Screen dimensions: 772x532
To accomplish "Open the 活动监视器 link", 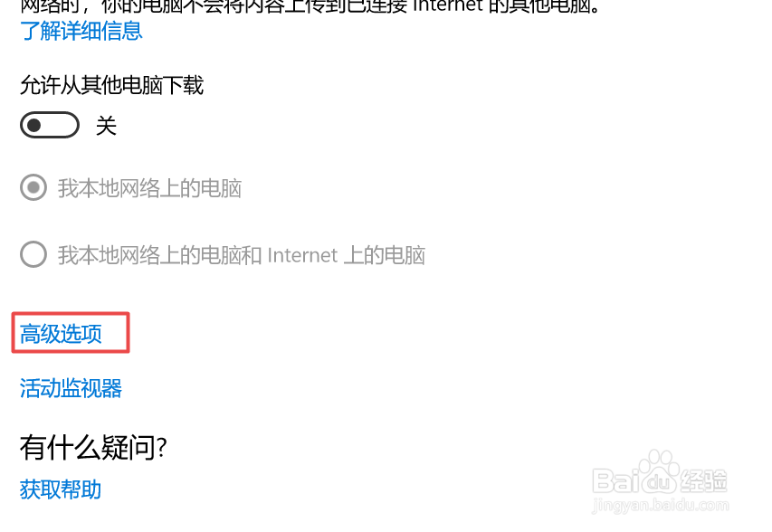I will point(71,388).
